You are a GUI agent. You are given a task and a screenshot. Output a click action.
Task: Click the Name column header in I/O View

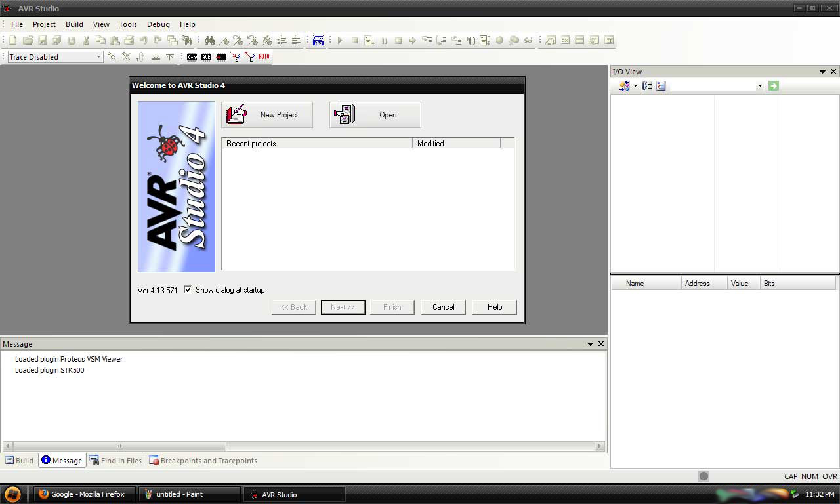tap(646, 283)
